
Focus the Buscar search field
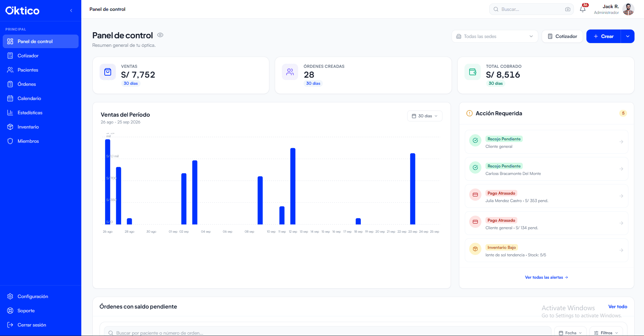click(531, 9)
